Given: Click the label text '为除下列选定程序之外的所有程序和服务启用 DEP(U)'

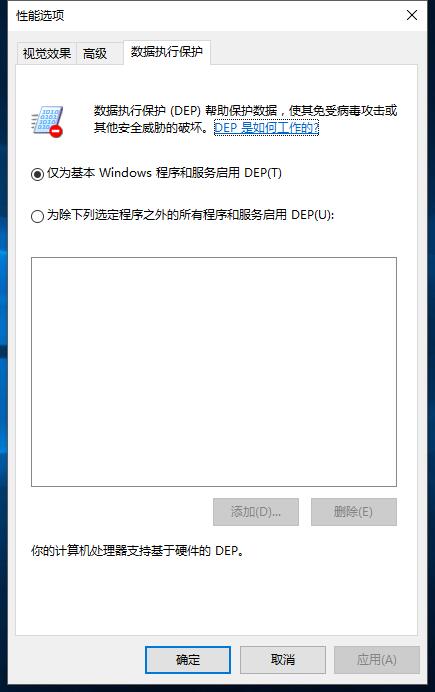Looking at the screenshot, I should tap(191, 215).
